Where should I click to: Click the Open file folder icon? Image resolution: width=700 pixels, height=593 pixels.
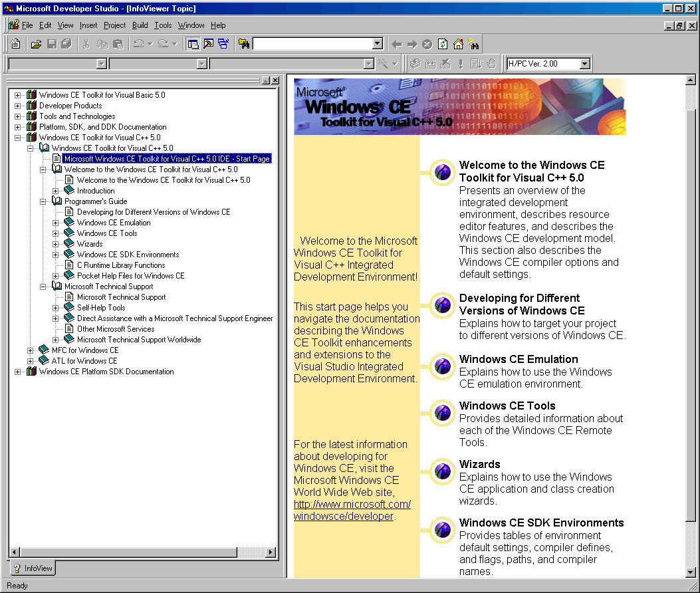pyautogui.click(x=36, y=44)
